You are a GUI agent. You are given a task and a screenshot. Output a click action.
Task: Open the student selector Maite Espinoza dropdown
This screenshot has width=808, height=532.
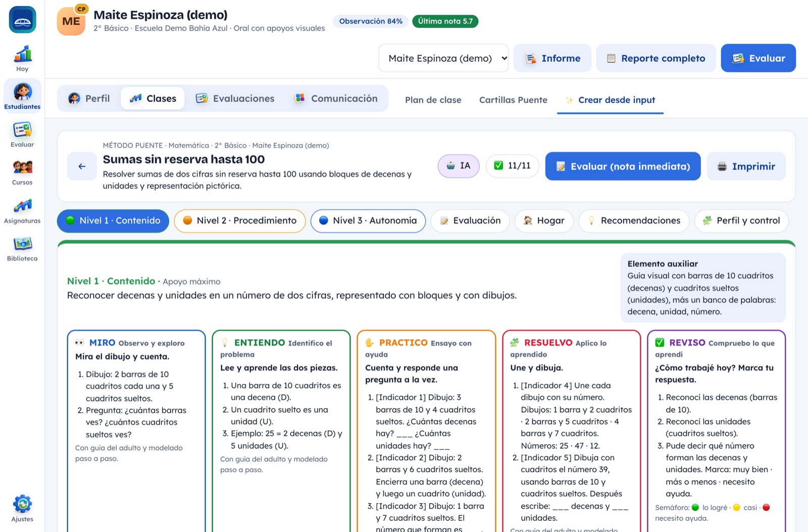pos(443,58)
